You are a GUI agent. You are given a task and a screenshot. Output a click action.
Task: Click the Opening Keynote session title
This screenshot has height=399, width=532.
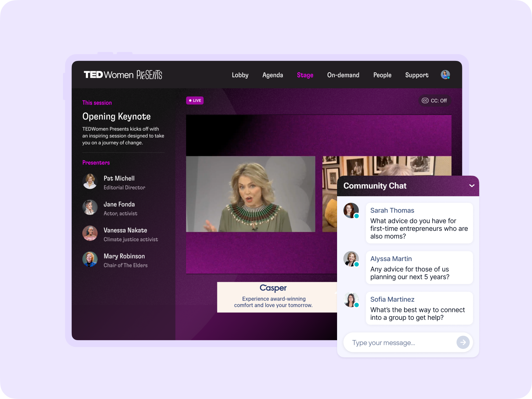pos(116,116)
